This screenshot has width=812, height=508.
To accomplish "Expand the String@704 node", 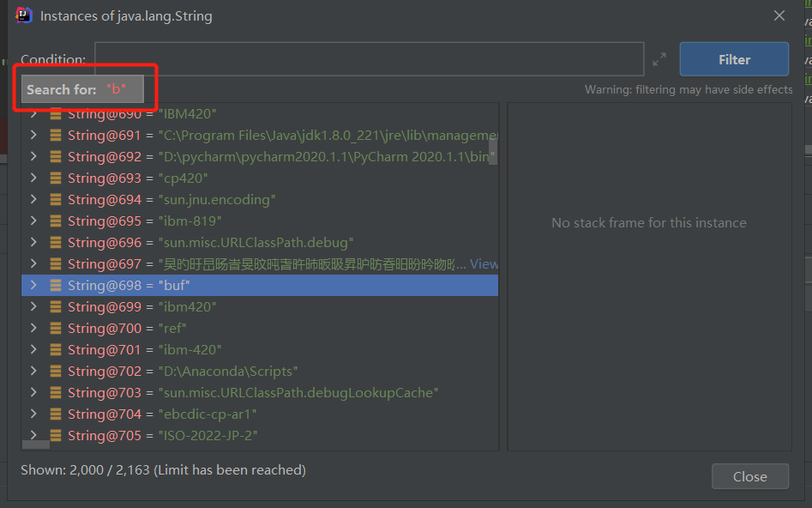I will pyautogui.click(x=33, y=414).
